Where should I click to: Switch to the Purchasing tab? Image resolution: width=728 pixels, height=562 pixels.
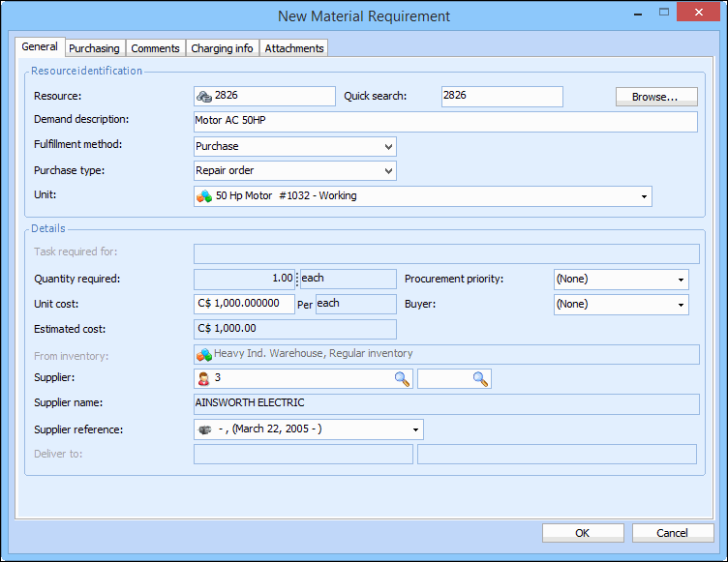[x=94, y=48]
